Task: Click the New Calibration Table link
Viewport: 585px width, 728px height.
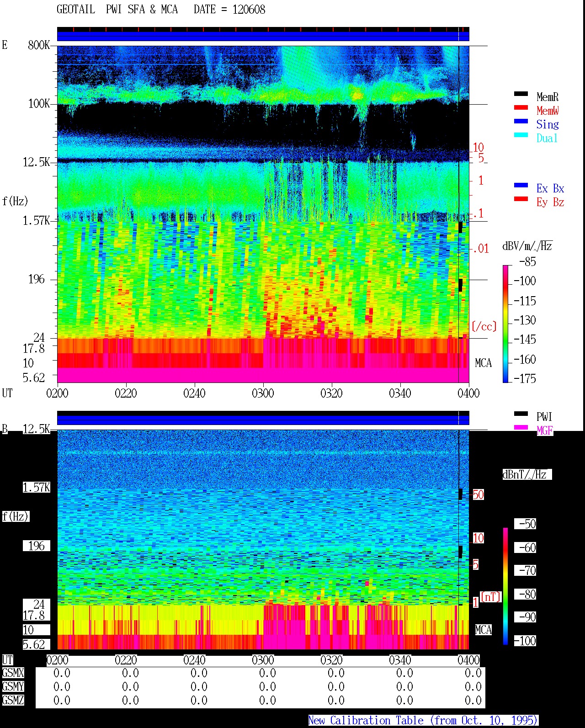Action: pyautogui.click(x=423, y=721)
